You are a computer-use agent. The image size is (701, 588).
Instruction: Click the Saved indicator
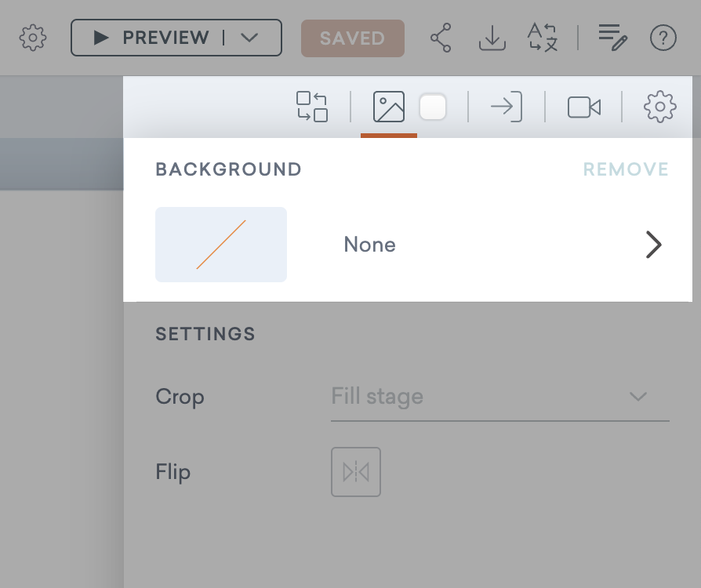click(352, 38)
